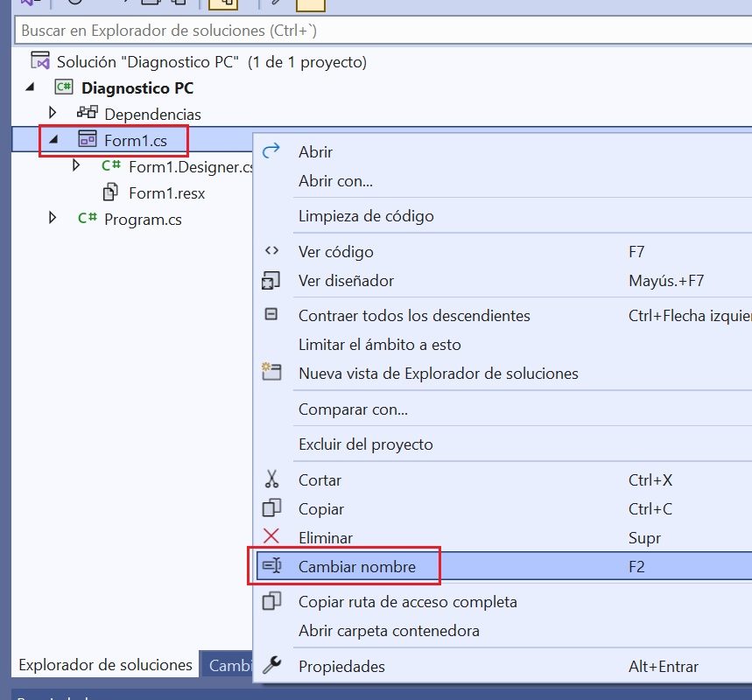Collapse the Form1.cs tree node

point(53,140)
